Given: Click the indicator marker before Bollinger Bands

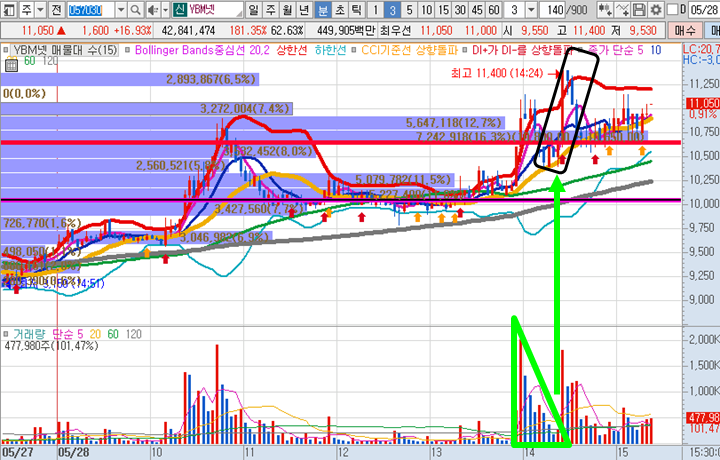Looking at the screenshot, I should pyautogui.click(x=129, y=50).
